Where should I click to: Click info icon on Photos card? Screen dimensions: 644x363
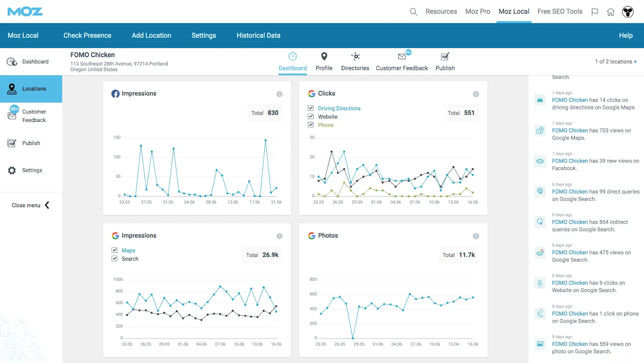click(476, 236)
